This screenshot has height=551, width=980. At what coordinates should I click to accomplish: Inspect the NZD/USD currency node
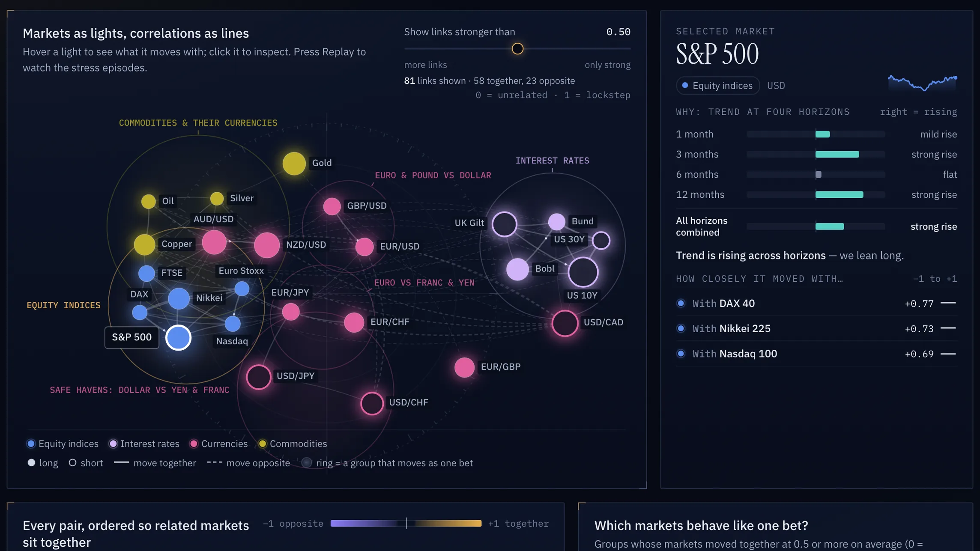tap(267, 245)
